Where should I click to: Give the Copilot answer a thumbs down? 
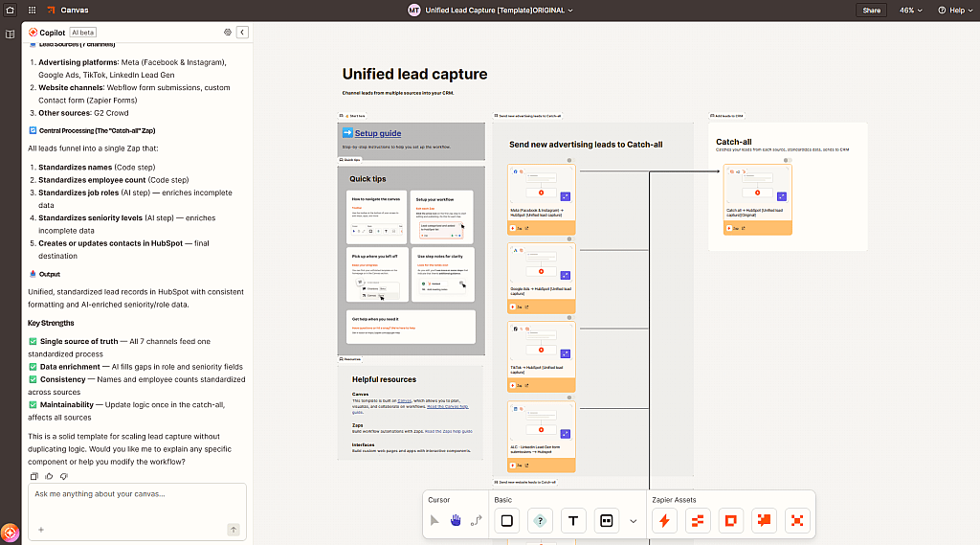(x=64, y=476)
